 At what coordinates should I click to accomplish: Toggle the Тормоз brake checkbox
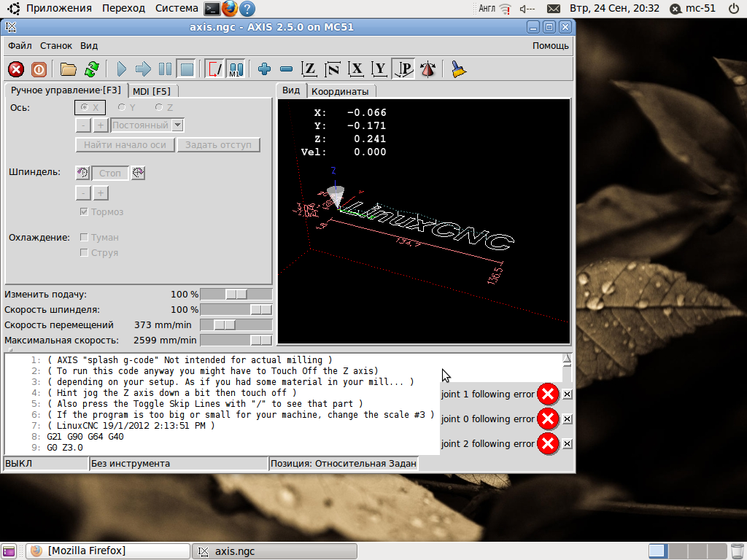coord(85,211)
